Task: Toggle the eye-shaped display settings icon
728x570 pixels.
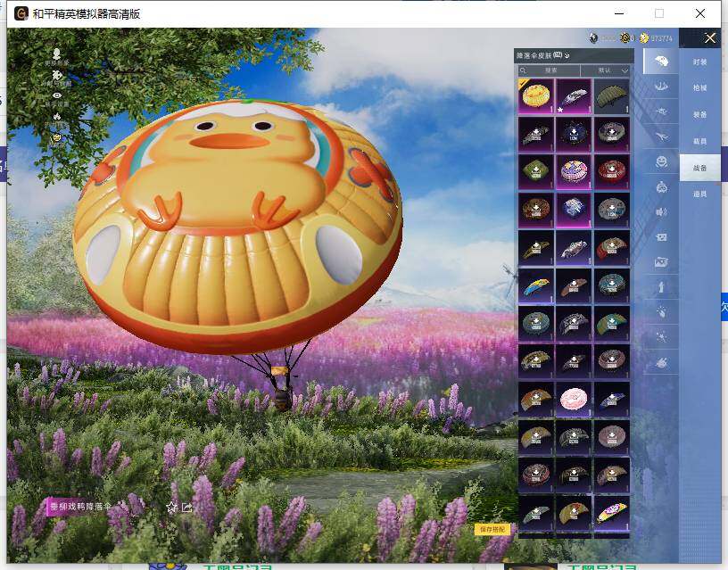Action: (x=57, y=95)
